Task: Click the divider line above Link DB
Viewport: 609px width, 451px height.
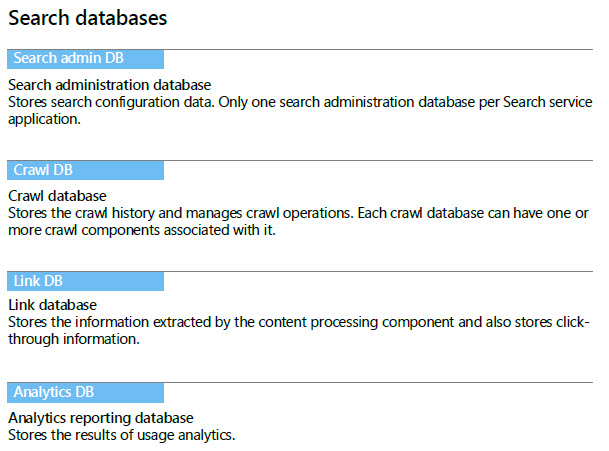Action: click(x=300, y=271)
